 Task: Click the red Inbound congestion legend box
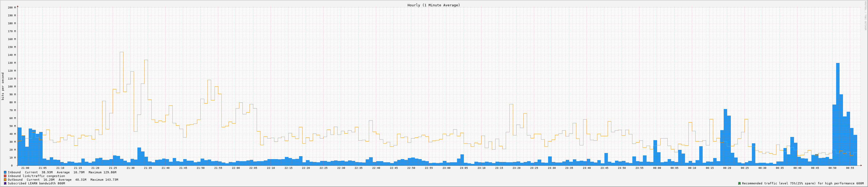point(5,176)
